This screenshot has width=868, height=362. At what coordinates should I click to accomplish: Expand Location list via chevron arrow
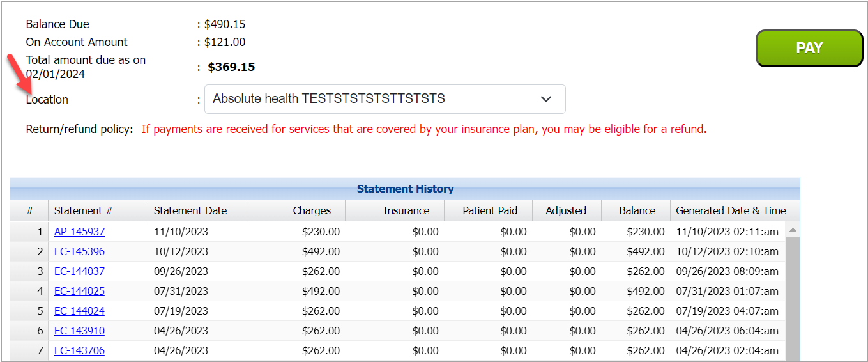[546, 99]
